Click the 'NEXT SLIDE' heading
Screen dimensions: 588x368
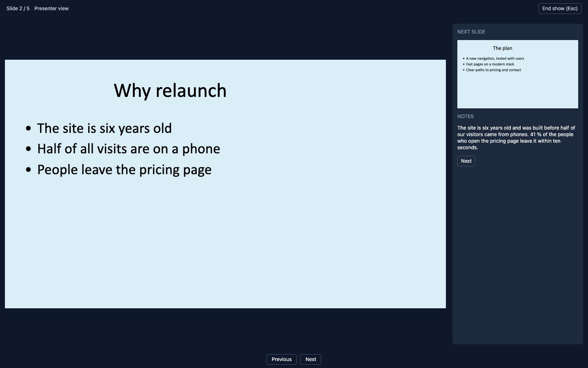click(471, 32)
